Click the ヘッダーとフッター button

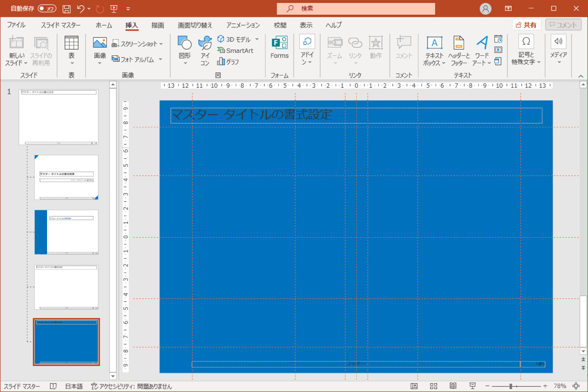459,50
